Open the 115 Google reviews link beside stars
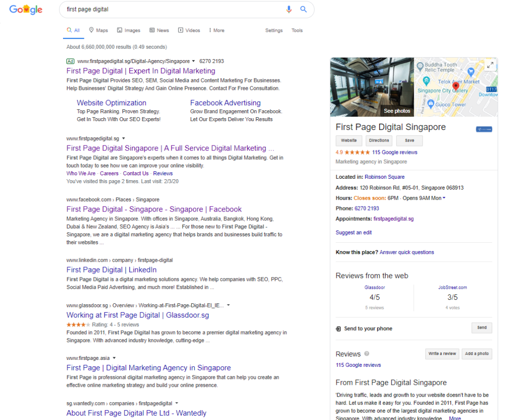Image resolution: width=508 pixels, height=420 pixels. 394,152
